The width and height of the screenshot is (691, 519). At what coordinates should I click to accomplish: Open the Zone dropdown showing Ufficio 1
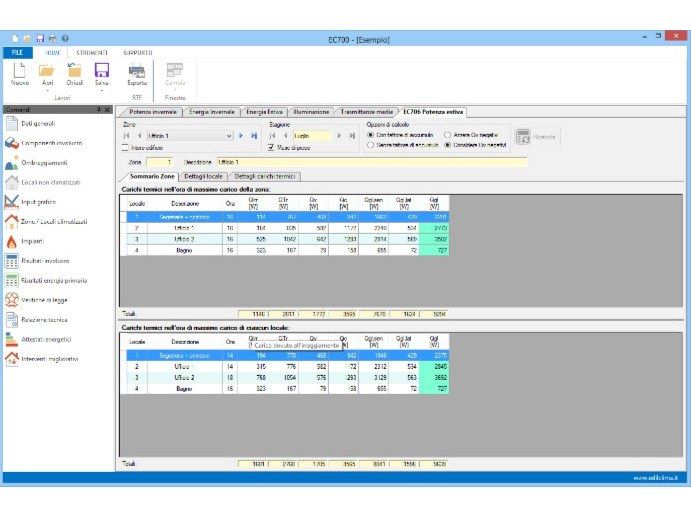(189, 136)
